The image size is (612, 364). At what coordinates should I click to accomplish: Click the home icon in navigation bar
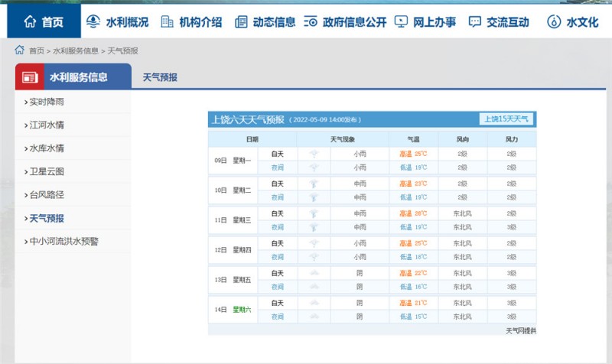[x=30, y=21]
